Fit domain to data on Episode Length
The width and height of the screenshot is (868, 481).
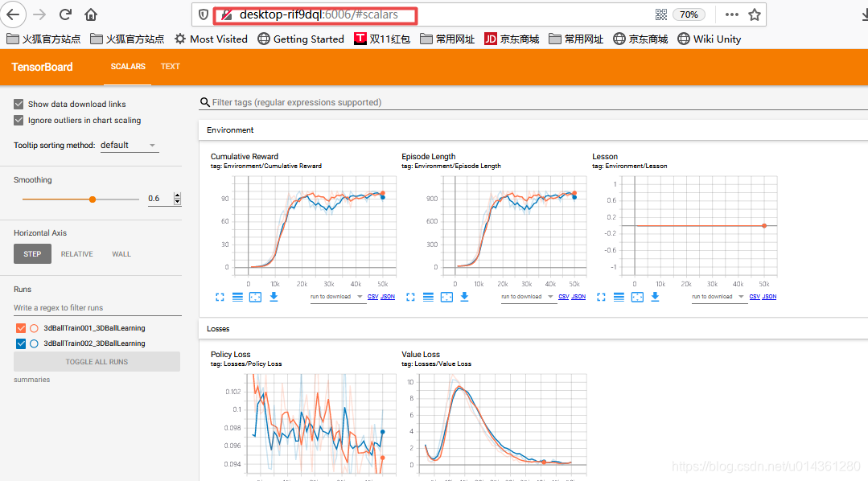[x=446, y=298]
